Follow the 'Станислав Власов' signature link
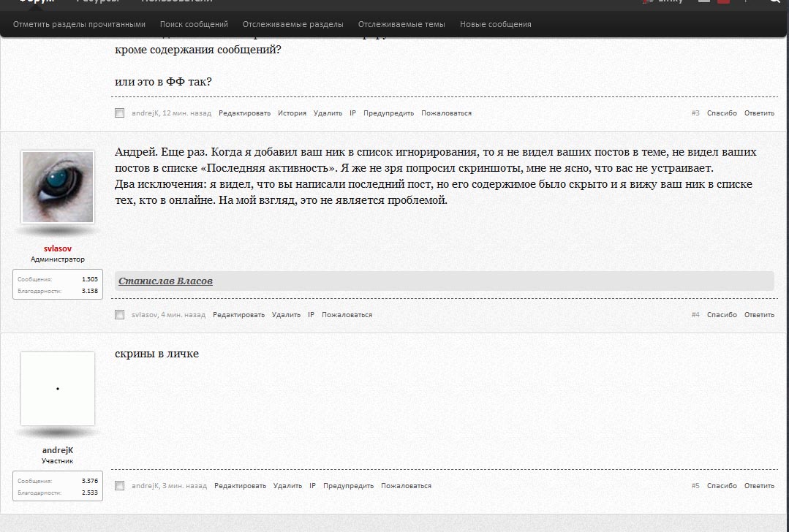This screenshot has width=789, height=532. [x=165, y=281]
